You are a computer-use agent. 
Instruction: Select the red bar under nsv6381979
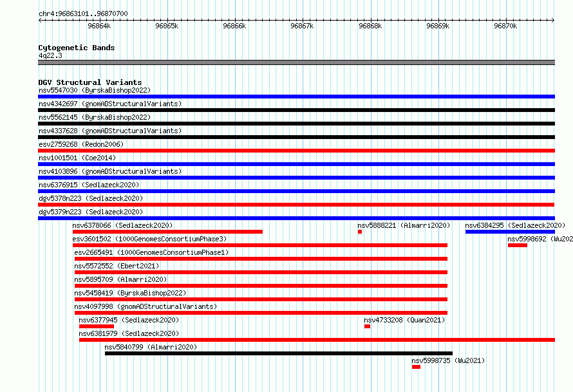coord(317,340)
